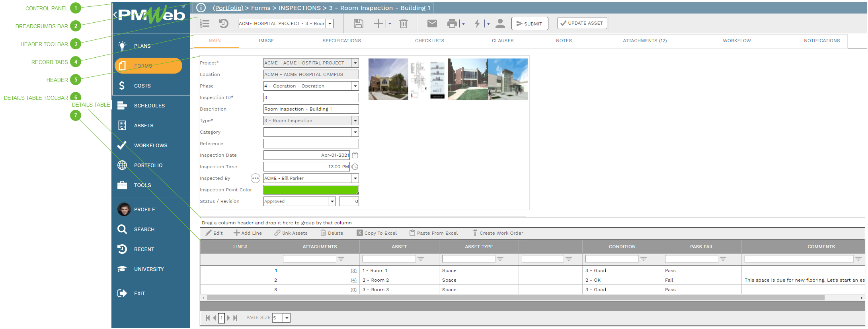The height and width of the screenshot is (329, 868).
Task: Click the ellipsis button next to Inspected By
Action: click(x=255, y=178)
